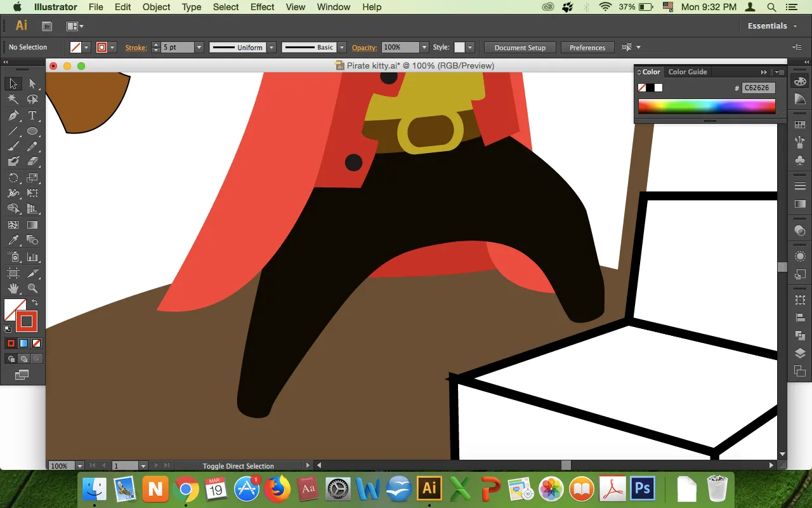Select the Width tool
Image resolution: width=812 pixels, height=508 pixels.
13,193
